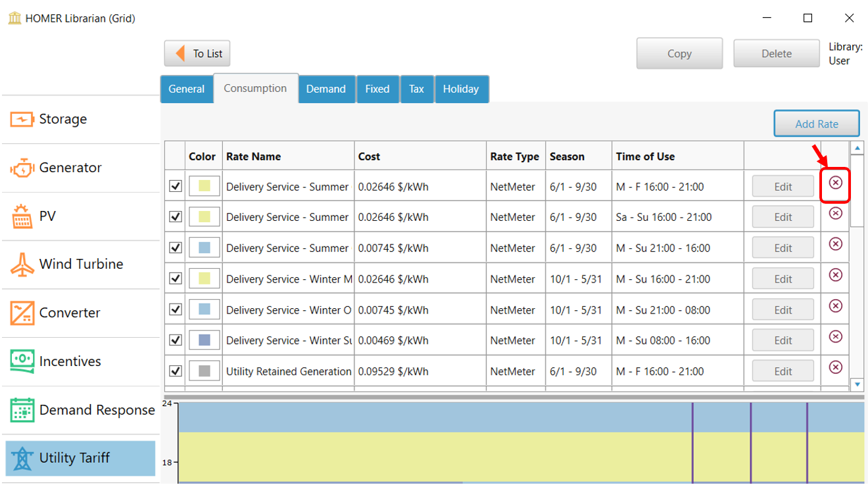Uncheck the Utility Retained Generation rate
Viewport: 868px width, 485px height.
pos(176,371)
